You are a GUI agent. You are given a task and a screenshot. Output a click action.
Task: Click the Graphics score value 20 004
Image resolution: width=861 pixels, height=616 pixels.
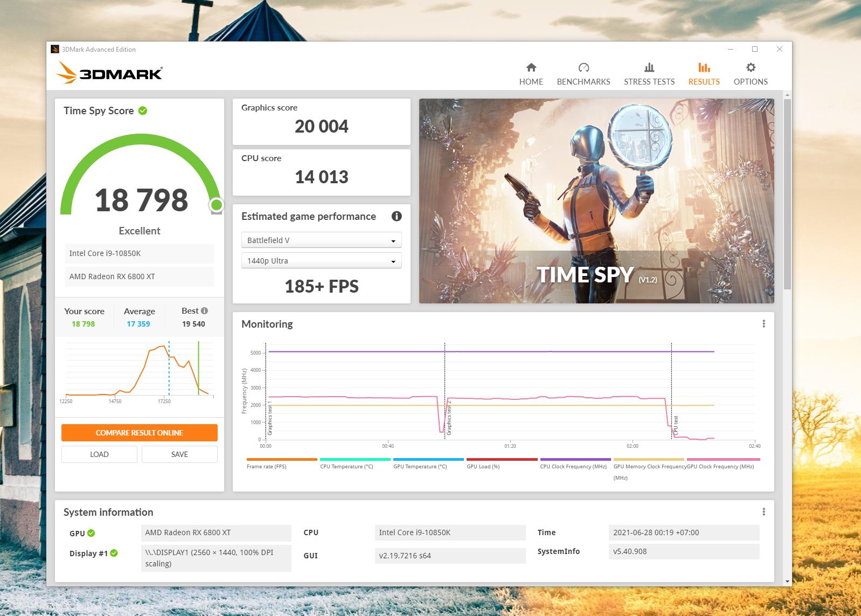tap(322, 126)
